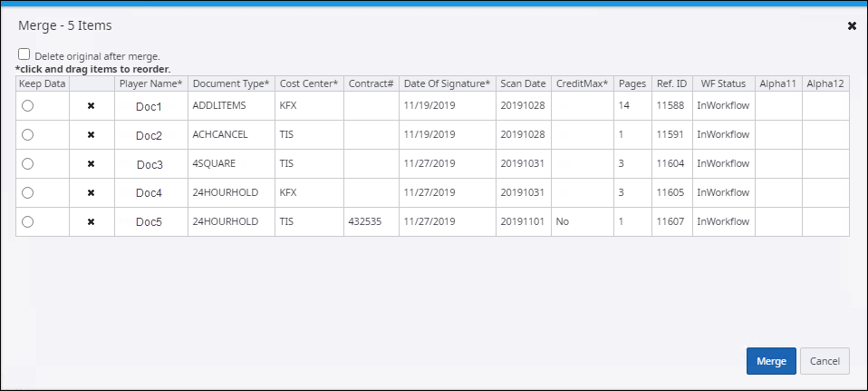This screenshot has width=868, height=391.
Task: Pick Keep Data radio for Doc4
Action: point(28,193)
